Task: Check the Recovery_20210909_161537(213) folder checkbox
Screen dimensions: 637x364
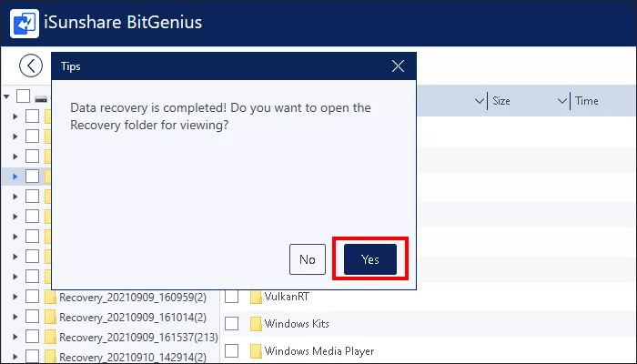Action: tap(32, 337)
